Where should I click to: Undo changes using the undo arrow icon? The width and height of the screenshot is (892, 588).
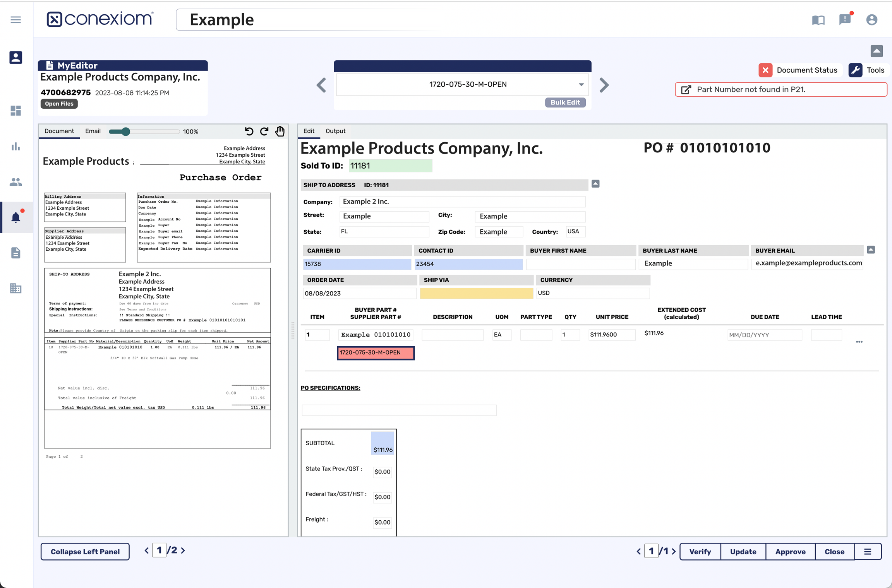pyautogui.click(x=249, y=131)
